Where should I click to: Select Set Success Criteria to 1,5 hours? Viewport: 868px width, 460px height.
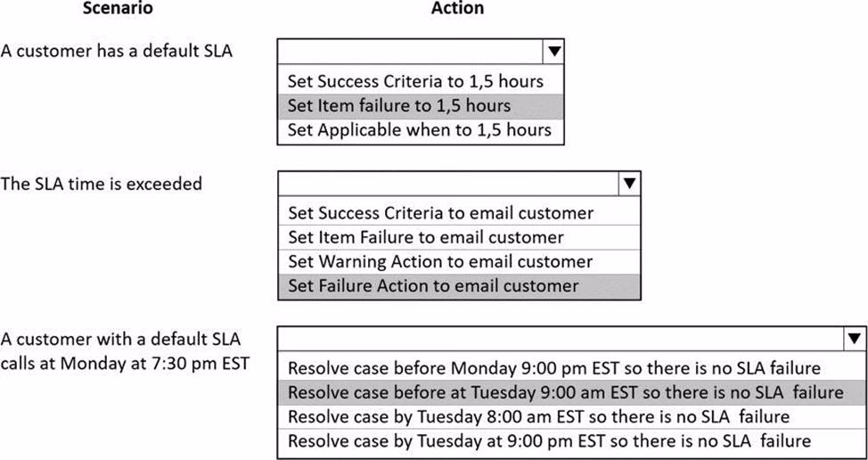tap(415, 81)
